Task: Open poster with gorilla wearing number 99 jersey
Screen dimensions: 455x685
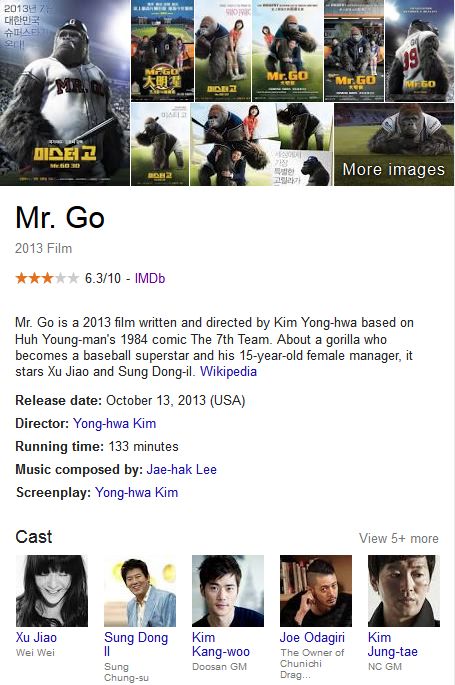Action: [420, 51]
